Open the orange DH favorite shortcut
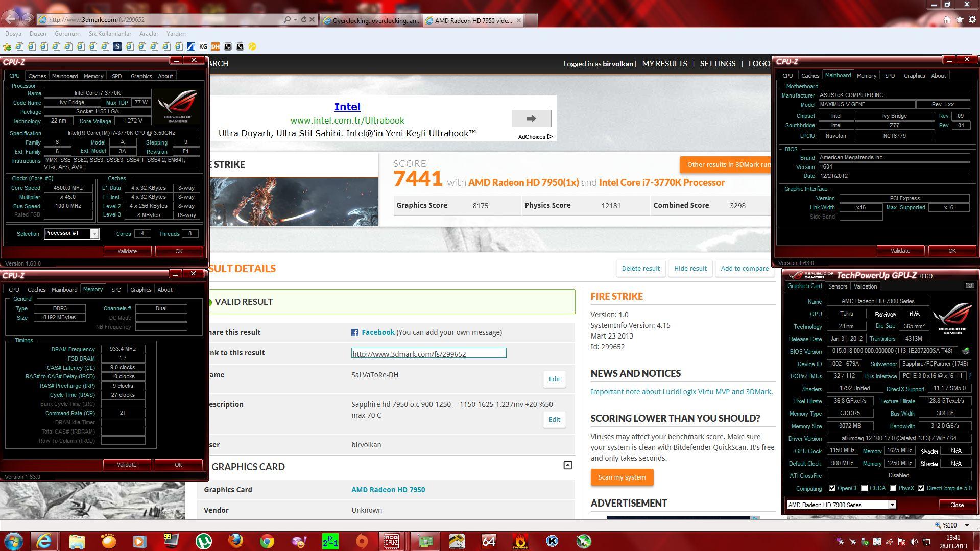Screen dimensions: 980x551 tap(216, 46)
